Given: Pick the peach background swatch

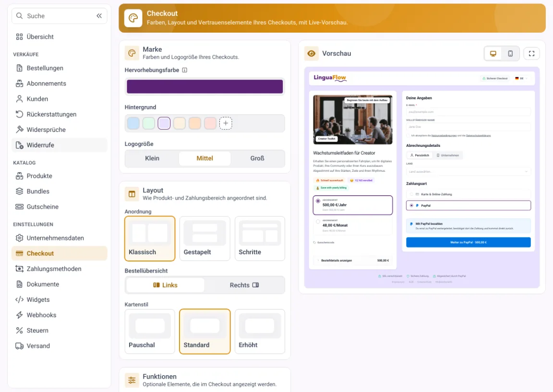Looking at the screenshot, I should [x=195, y=123].
